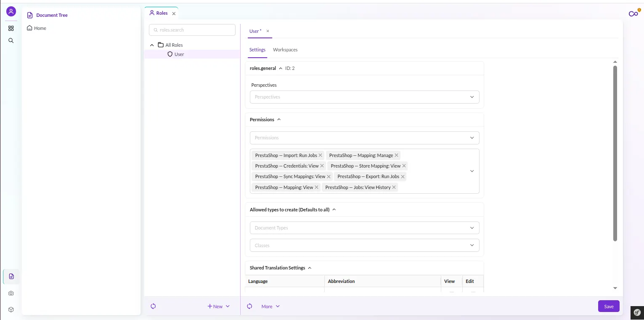Remove PrestaShop — Export: Run Jobs tag
This screenshot has height=320, width=644.
pos(403,176)
